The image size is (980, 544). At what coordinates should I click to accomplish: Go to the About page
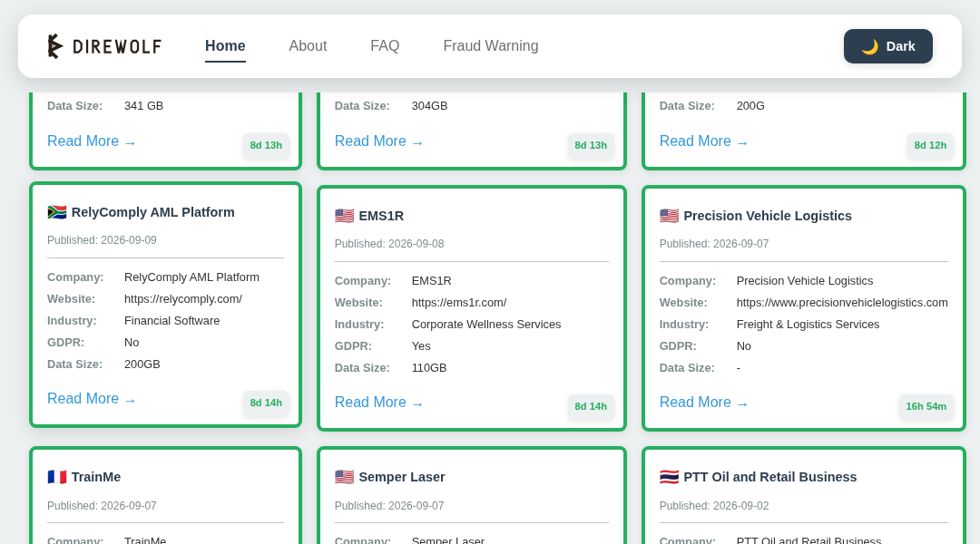pyautogui.click(x=308, y=46)
